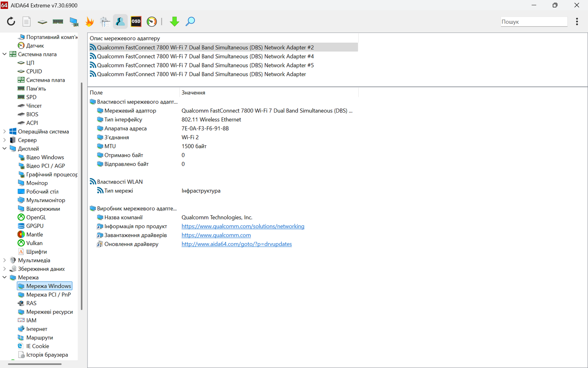Click the Поле column header

[x=133, y=92]
